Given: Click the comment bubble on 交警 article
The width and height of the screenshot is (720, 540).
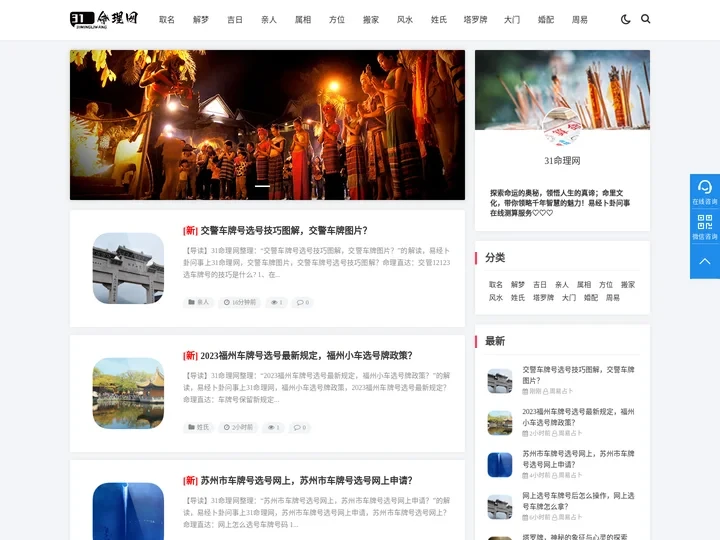Looking at the screenshot, I should point(303,302).
